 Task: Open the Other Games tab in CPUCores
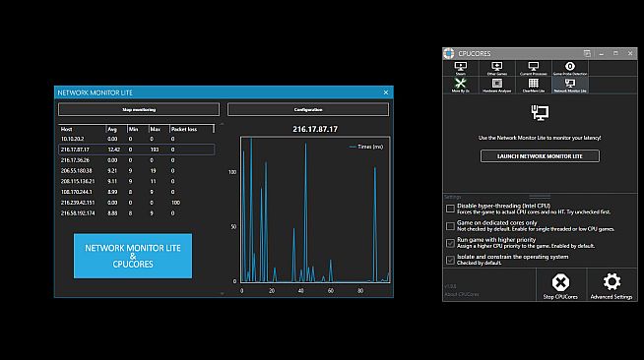(497, 68)
